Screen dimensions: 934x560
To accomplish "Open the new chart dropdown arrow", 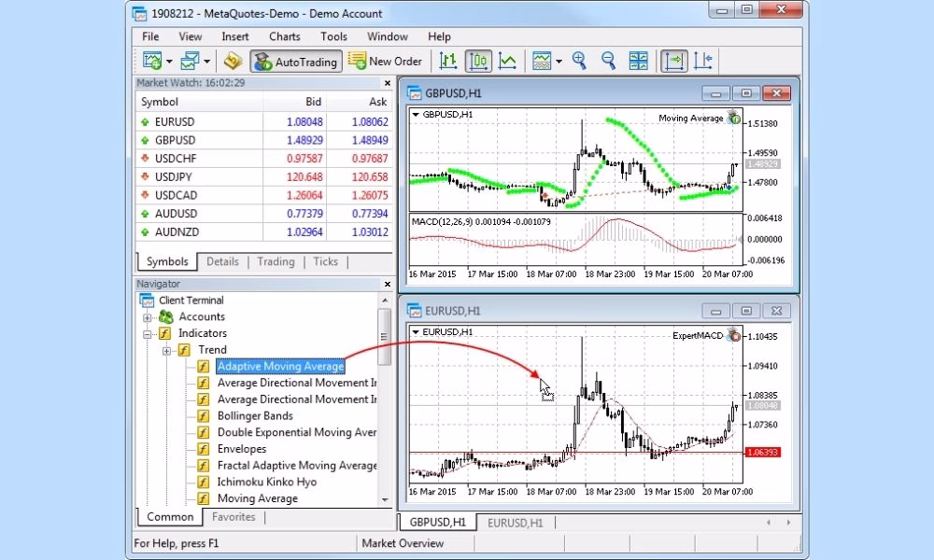I will pyautogui.click(x=169, y=63).
